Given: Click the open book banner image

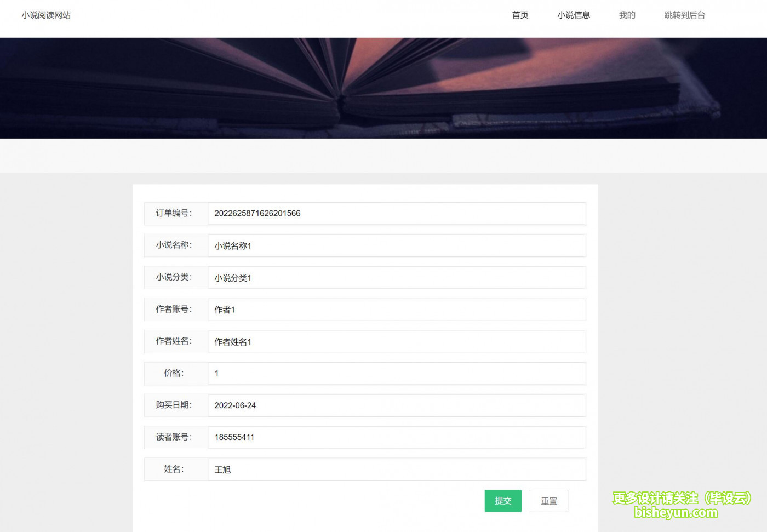Looking at the screenshot, I should (x=383, y=88).
